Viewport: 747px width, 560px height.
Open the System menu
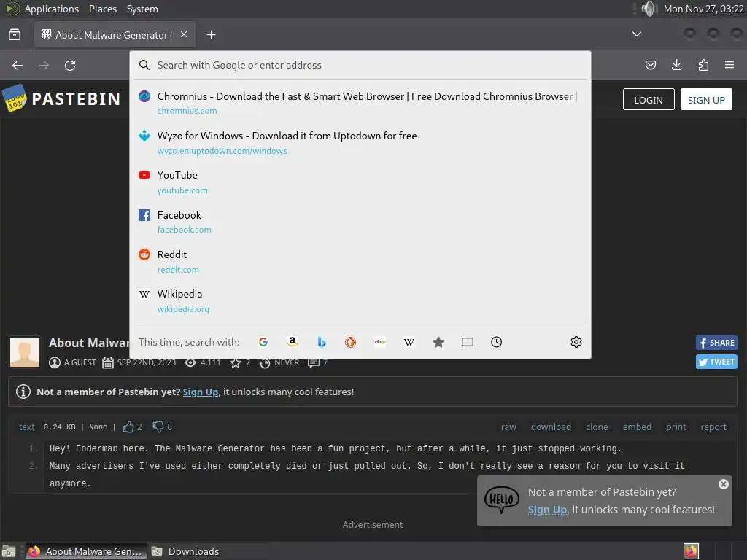coord(142,9)
